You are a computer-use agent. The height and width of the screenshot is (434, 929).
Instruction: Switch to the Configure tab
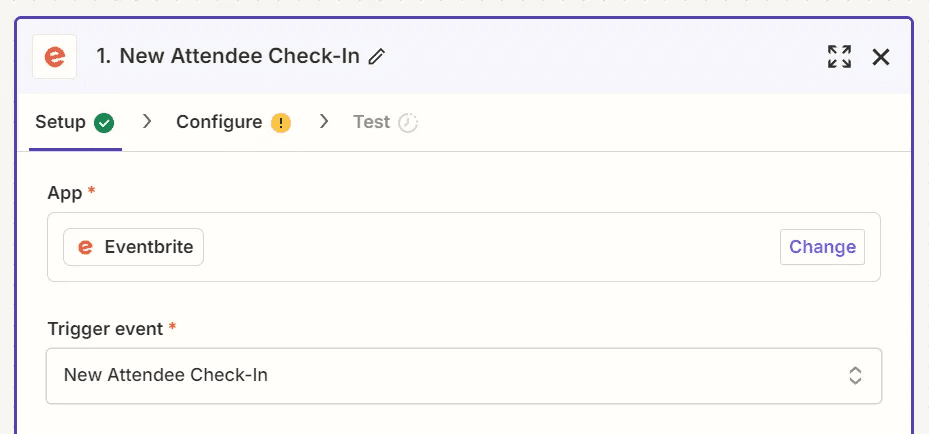[233, 123]
